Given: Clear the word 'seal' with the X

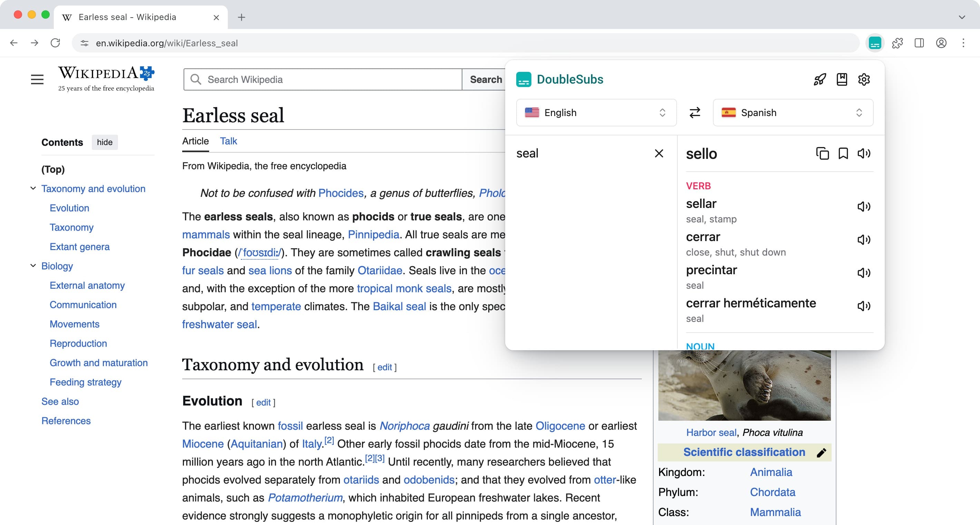Looking at the screenshot, I should [x=659, y=153].
